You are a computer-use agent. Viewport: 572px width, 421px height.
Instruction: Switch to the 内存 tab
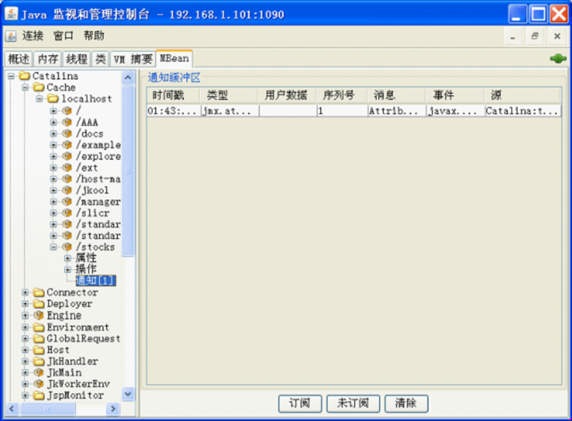pyautogui.click(x=48, y=58)
